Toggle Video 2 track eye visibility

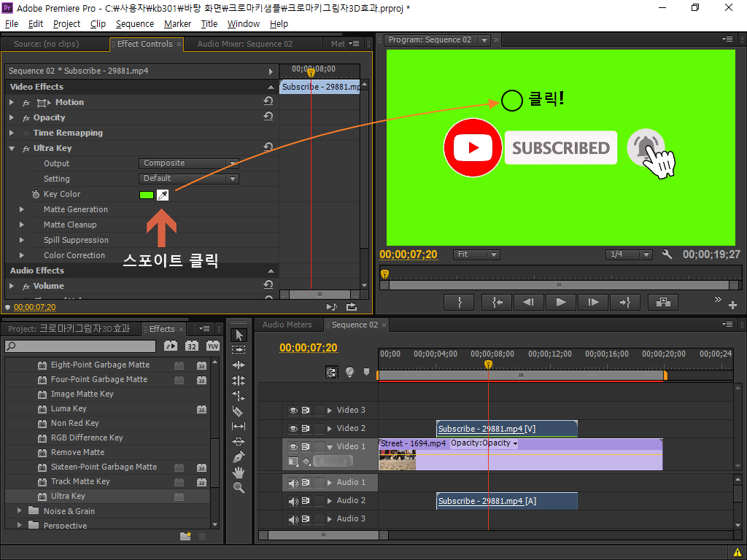(x=293, y=429)
